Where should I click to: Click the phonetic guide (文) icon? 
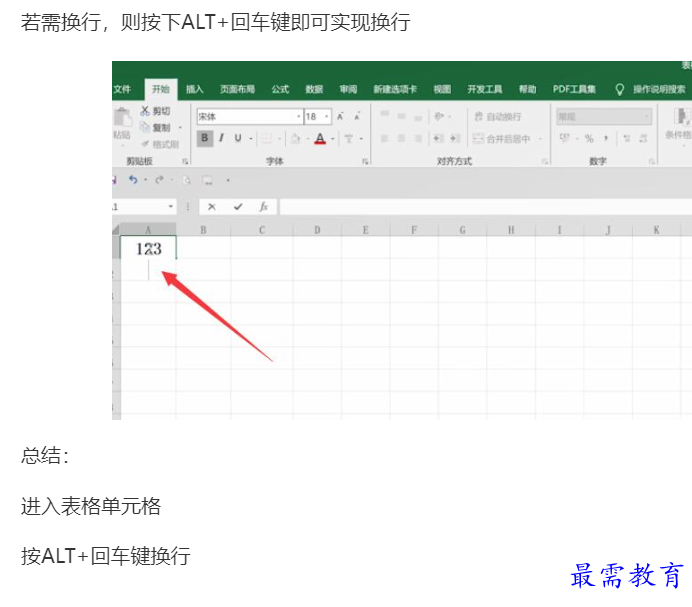coord(349,139)
